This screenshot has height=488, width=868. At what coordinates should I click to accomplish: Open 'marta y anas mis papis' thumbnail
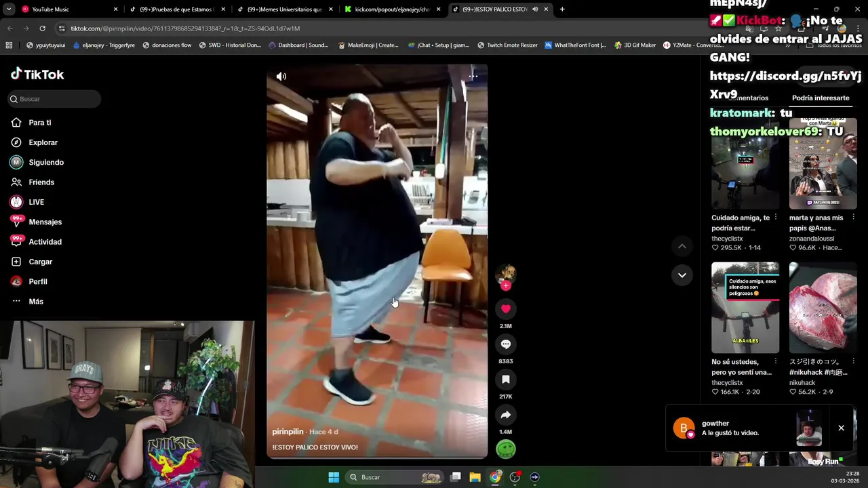click(823, 163)
